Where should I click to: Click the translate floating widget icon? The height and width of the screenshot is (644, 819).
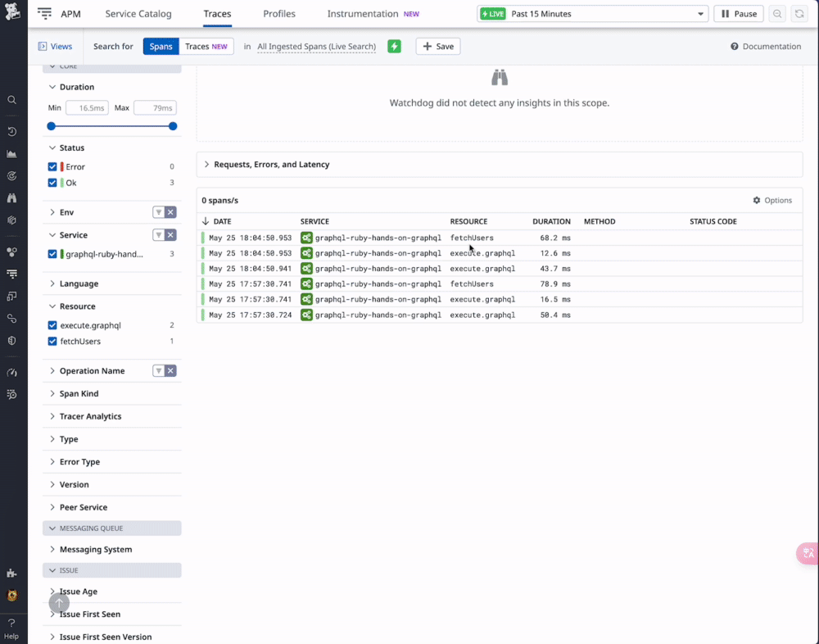808,553
